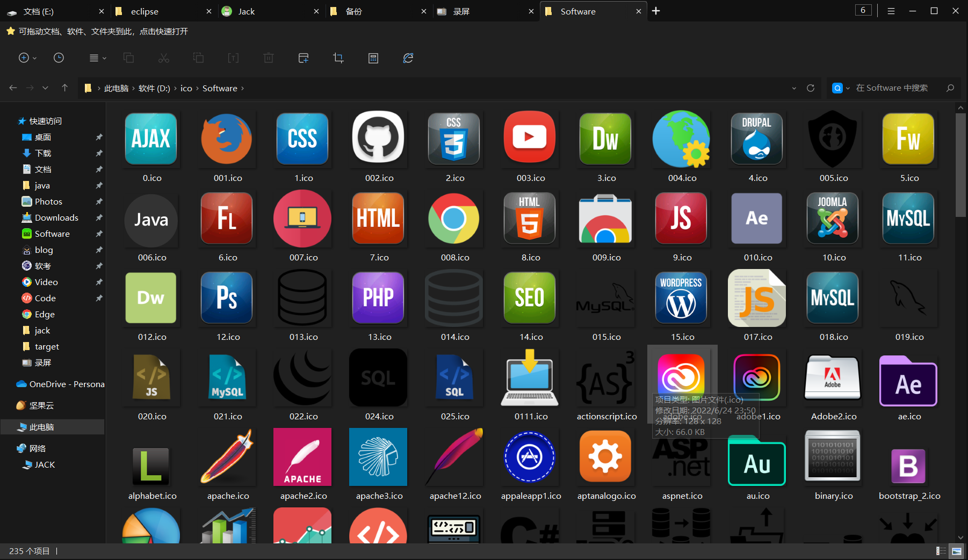Refresh the current folder in address bar
The image size is (968, 560).
pos(811,88)
